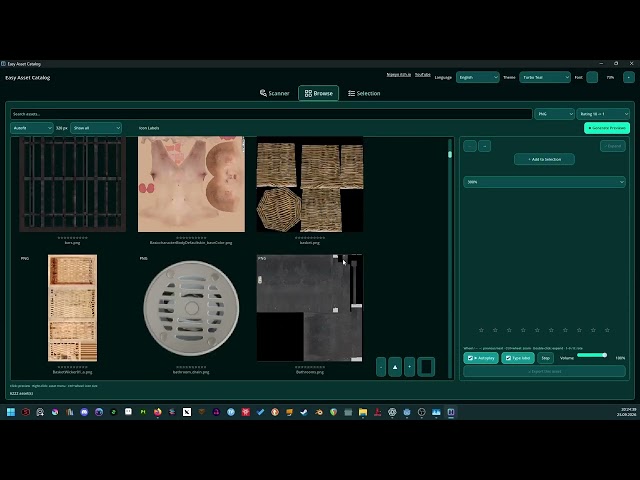Click the font size plus button
Image resolution: width=640 pixels, height=480 pixels.
(x=629, y=77)
